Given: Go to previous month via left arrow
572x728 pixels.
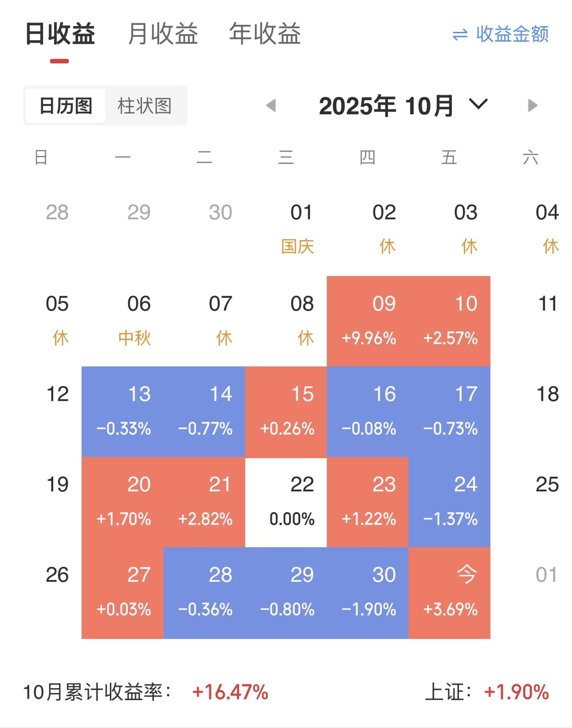Looking at the screenshot, I should [x=270, y=106].
